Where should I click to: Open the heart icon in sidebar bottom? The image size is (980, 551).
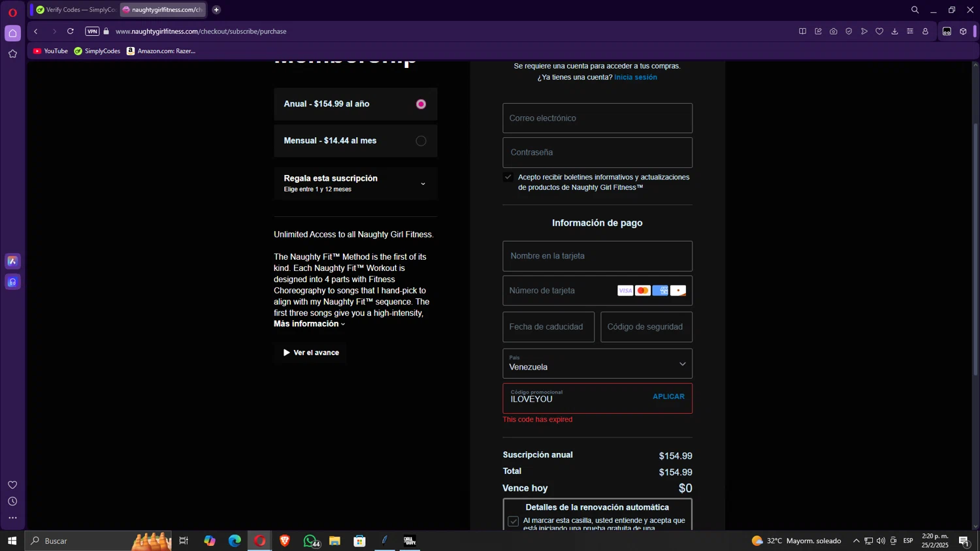click(12, 485)
